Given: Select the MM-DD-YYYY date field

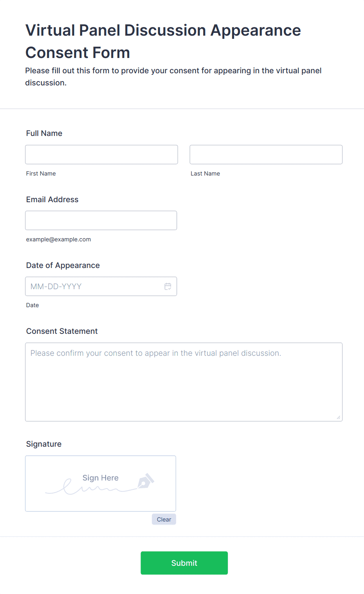Looking at the screenshot, I should pyautogui.click(x=94, y=286).
